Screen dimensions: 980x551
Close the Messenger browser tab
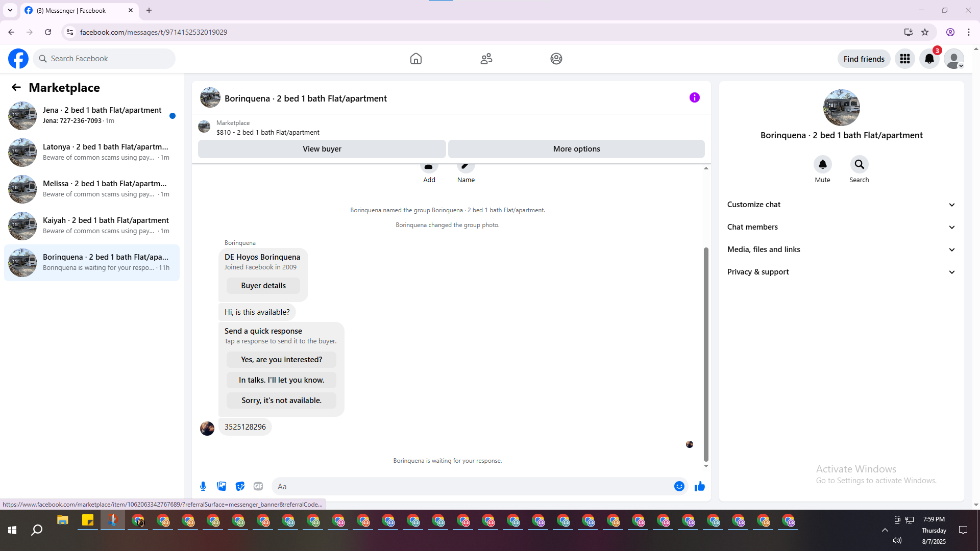click(131, 10)
